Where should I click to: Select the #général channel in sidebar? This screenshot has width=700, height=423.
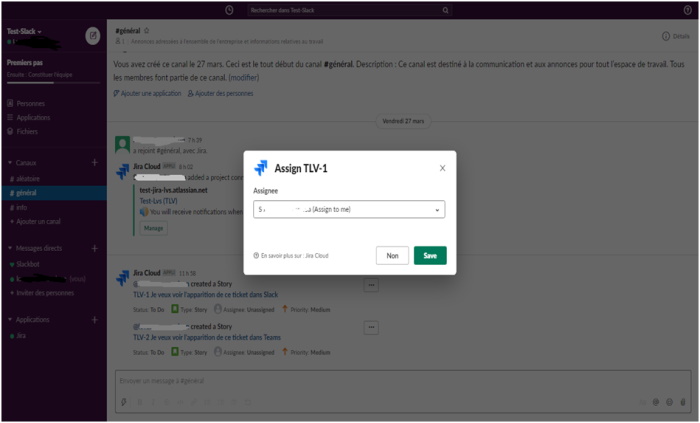point(54,193)
